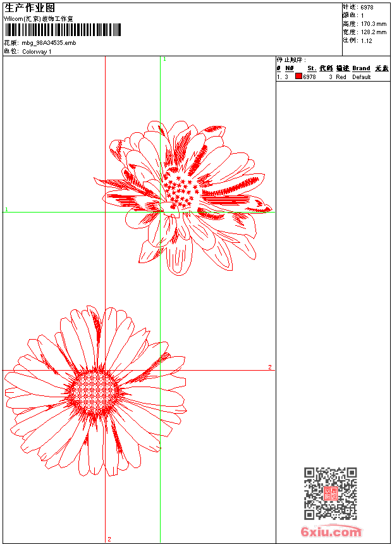
Task: Click marker 2 at right of horizontal line
Action: (x=269, y=368)
